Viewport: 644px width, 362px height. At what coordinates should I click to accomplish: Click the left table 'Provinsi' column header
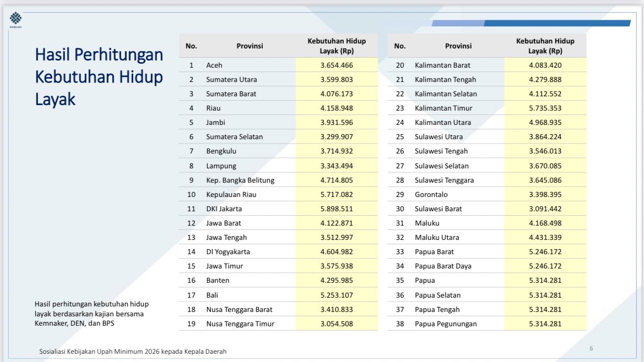[250, 46]
